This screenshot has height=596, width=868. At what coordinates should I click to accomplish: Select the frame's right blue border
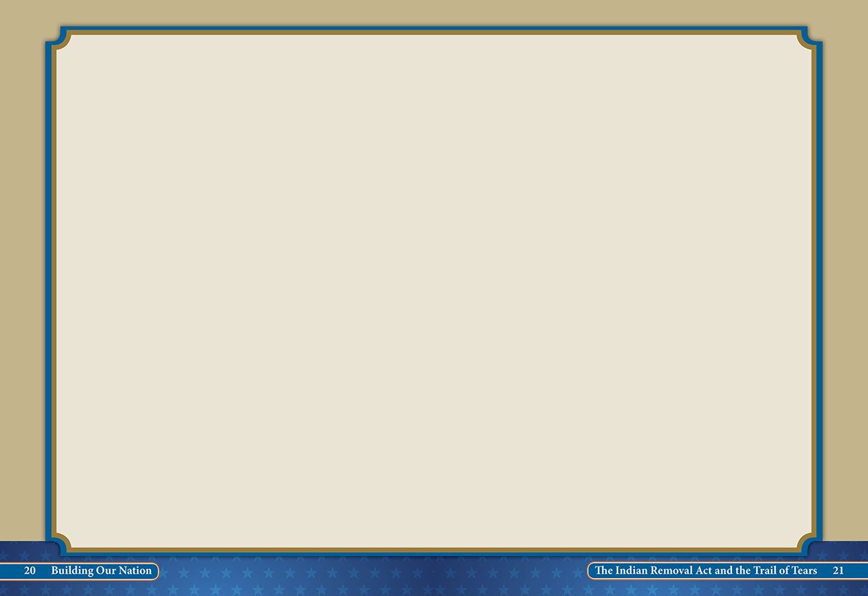pos(820,291)
